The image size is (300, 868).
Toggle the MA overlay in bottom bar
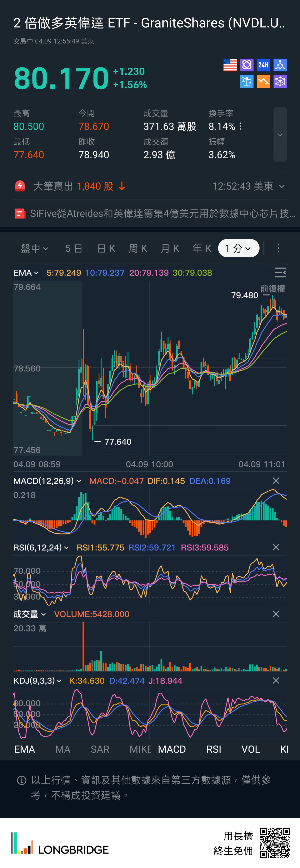(x=63, y=749)
